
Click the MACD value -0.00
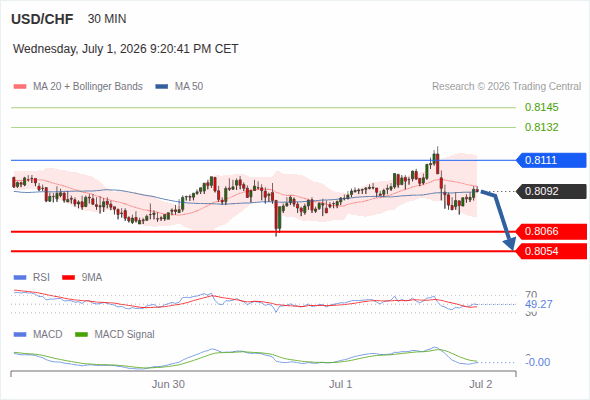click(x=538, y=362)
